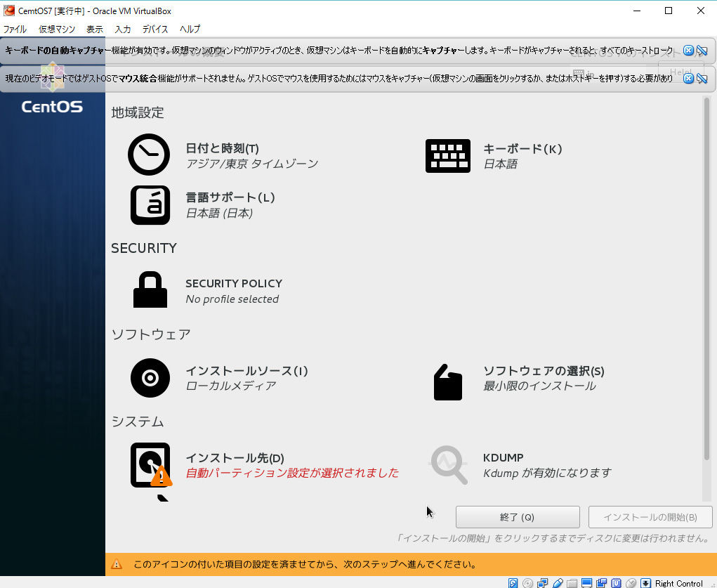717x588 pixels.
Task: Click the host key arrow icon
Action: [645, 583]
